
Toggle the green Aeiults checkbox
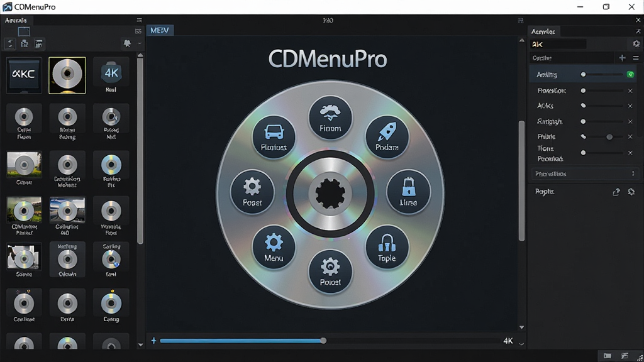(630, 74)
